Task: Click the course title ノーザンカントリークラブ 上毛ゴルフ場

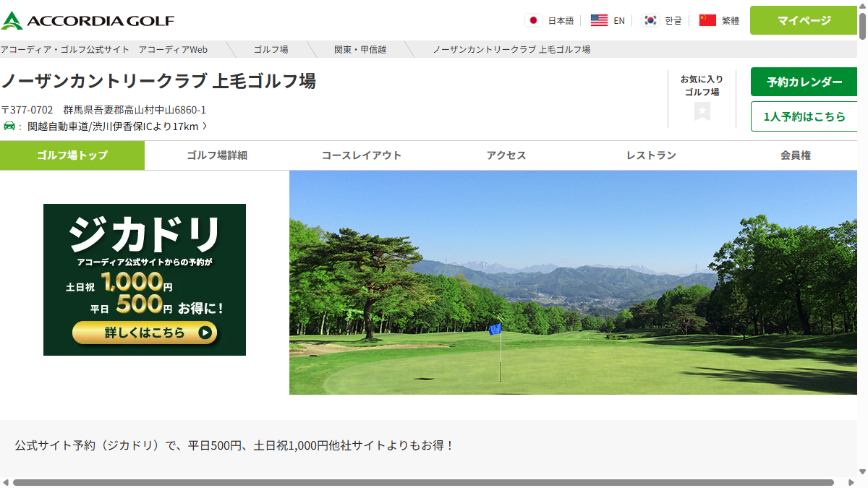Action: coord(158,80)
